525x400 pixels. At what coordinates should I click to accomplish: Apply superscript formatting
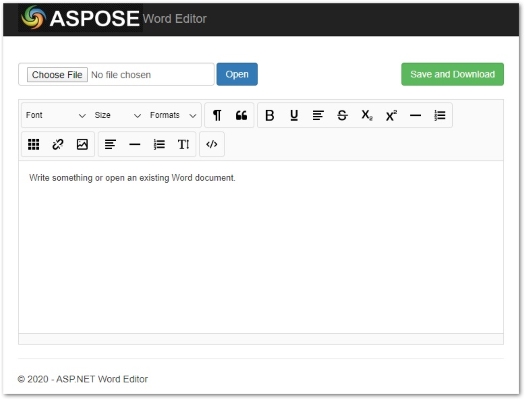(x=391, y=115)
